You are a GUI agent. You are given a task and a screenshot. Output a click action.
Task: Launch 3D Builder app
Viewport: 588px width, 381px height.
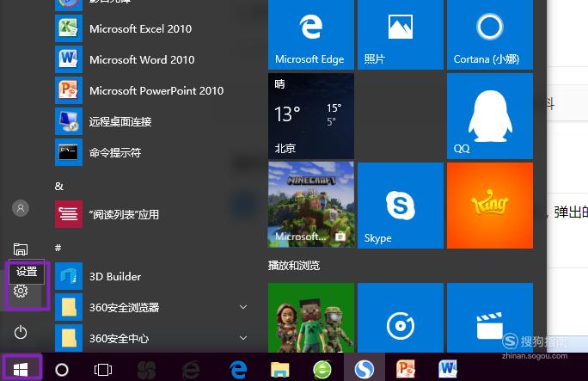(x=150, y=276)
